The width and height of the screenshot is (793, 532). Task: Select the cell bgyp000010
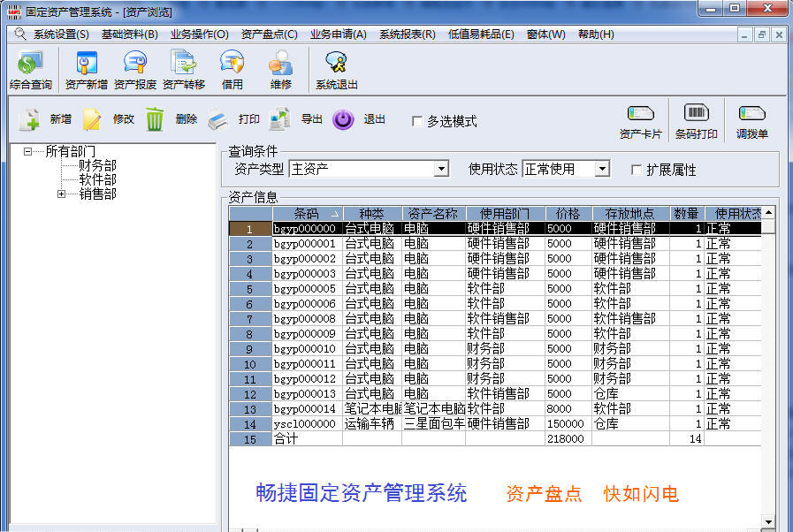click(308, 349)
